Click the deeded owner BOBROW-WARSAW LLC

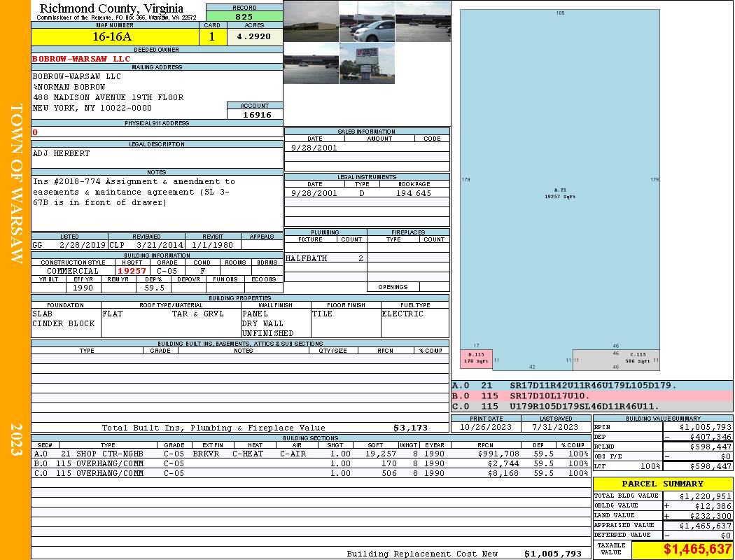tap(81, 59)
